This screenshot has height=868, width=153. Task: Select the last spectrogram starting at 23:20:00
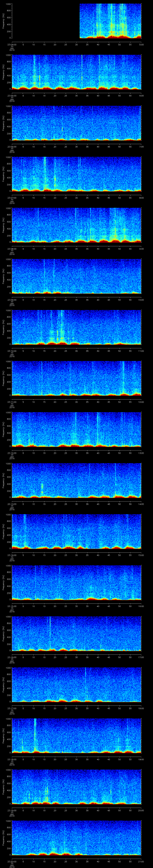pos(76,838)
